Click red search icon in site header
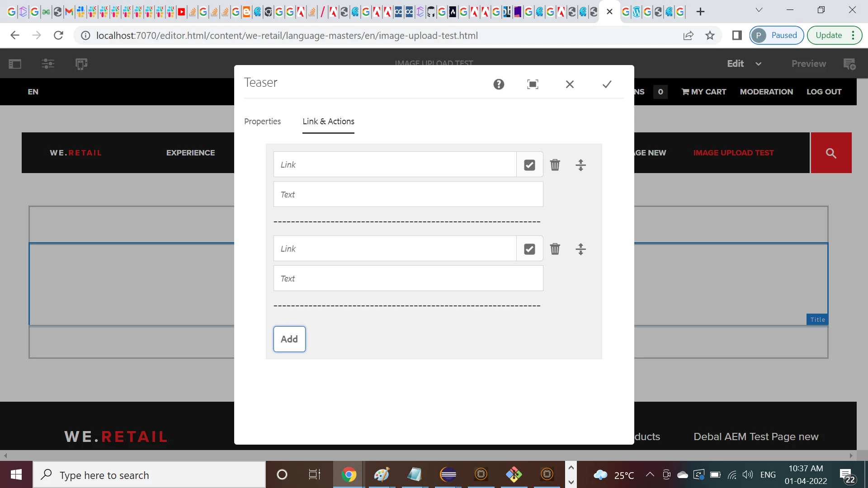This screenshot has width=868, height=488. click(x=831, y=153)
